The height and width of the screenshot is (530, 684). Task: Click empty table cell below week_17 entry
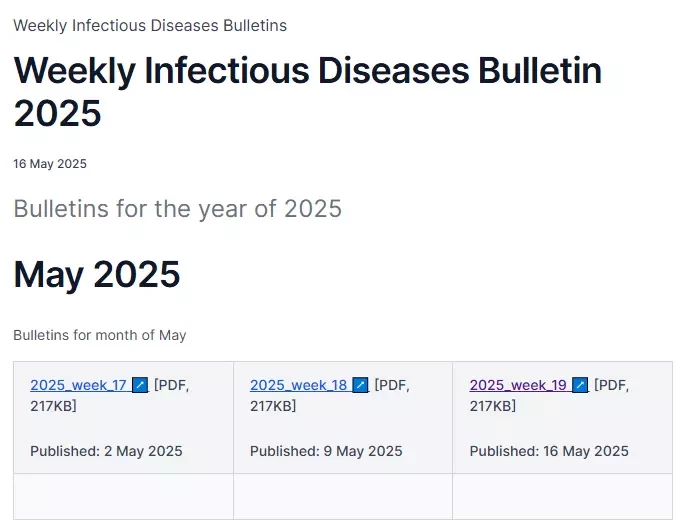pos(123,496)
